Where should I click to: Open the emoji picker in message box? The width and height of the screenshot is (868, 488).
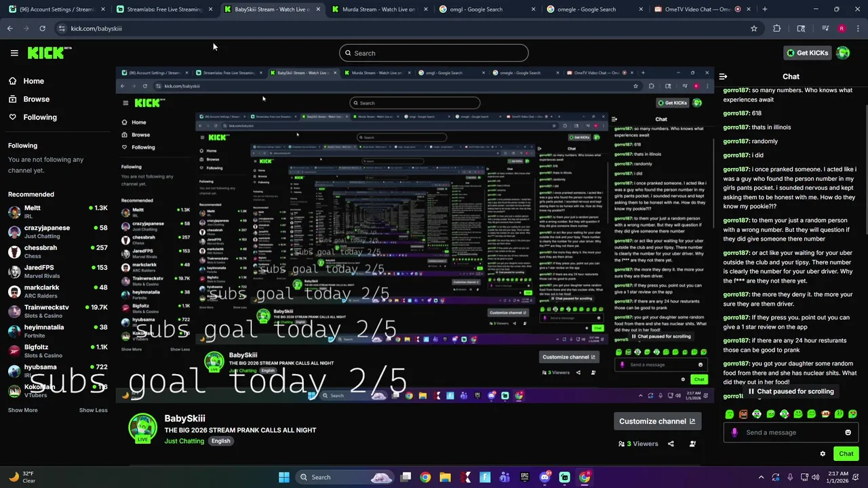(848, 432)
